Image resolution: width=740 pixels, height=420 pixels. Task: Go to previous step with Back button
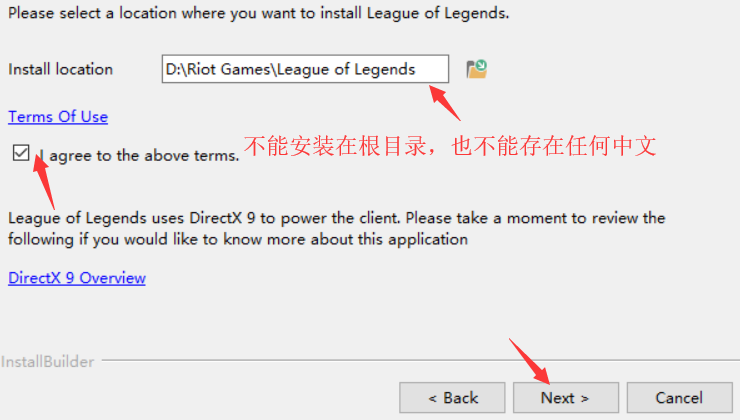tap(452, 398)
